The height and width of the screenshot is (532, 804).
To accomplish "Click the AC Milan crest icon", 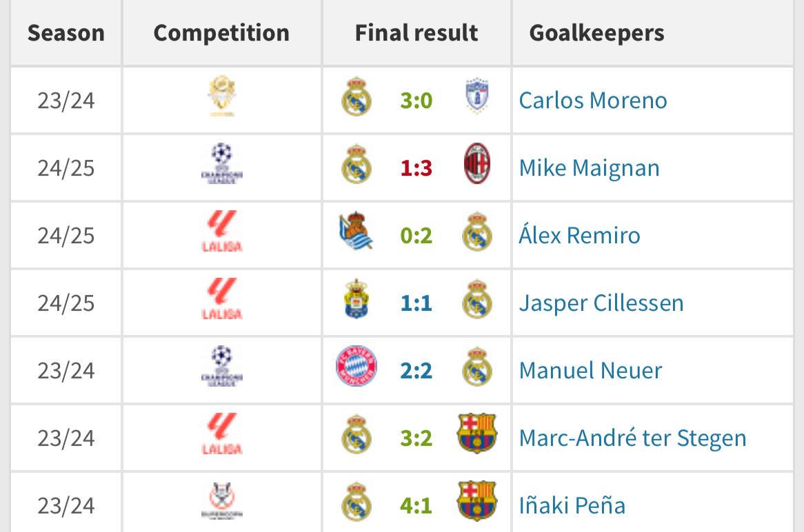I will point(477,163).
